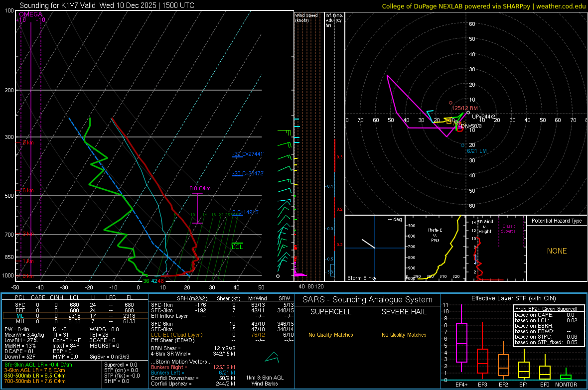Image resolution: width=588 pixels, height=390 pixels.
Task: Select the MU parcel row
Action: (x=75, y=321)
